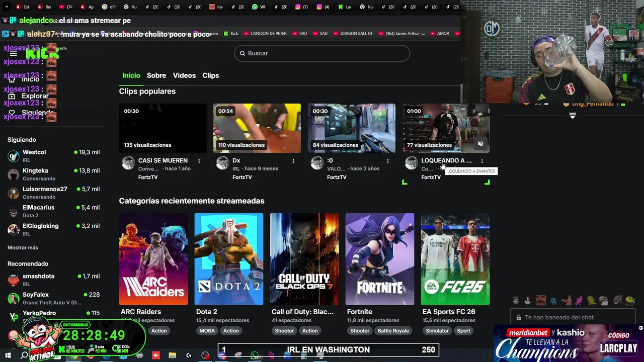Image resolution: width=644 pixels, height=362 pixels.
Task: Click the channel avatar beside :0 clip
Action: [317, 163]
